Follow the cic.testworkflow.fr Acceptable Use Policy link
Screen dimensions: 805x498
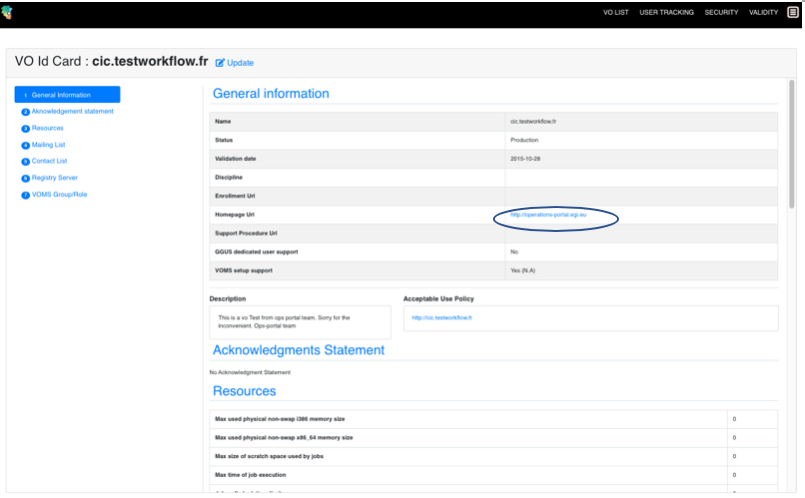coord(441,317)
